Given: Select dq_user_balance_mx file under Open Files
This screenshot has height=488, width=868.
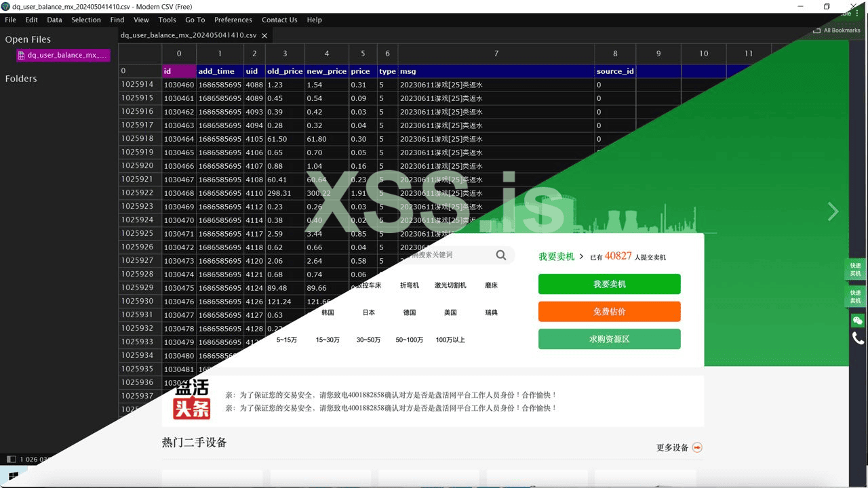Looking at the screenshot, I should tap(63, 56).
